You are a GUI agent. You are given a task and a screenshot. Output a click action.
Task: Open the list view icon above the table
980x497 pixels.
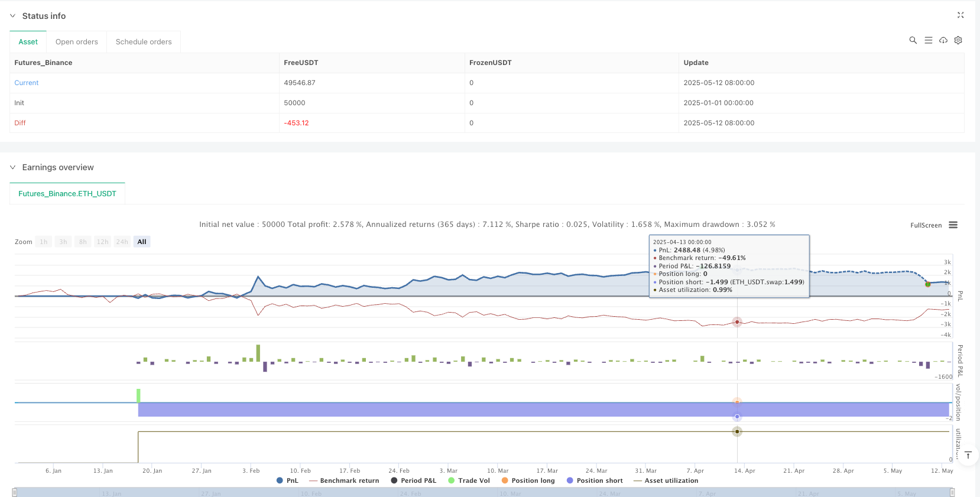tap(928, 40)
